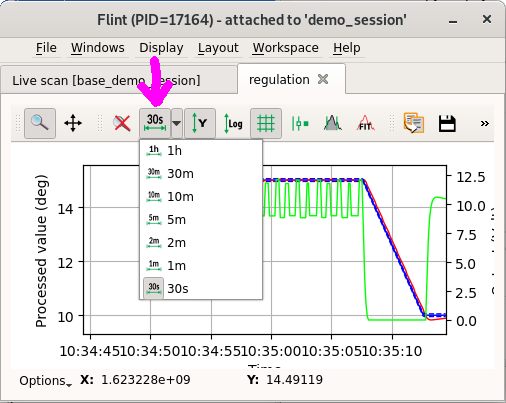Switch to the Live scan tab

(120, 80)
